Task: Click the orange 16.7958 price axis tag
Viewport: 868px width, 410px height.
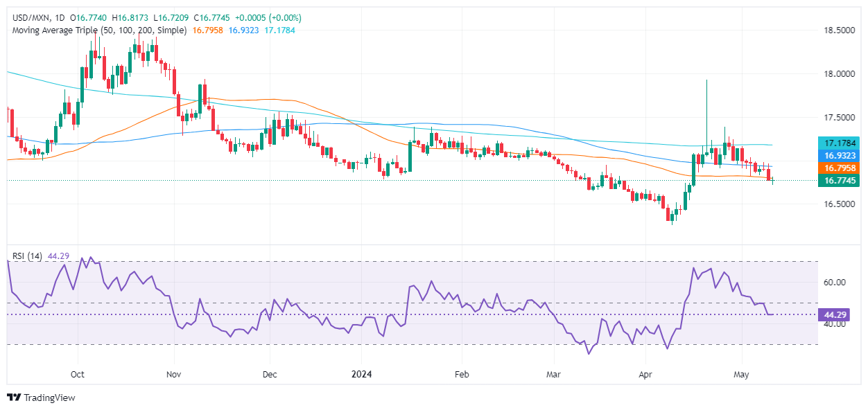Action: pyautogui.click(x=840, y=168)
